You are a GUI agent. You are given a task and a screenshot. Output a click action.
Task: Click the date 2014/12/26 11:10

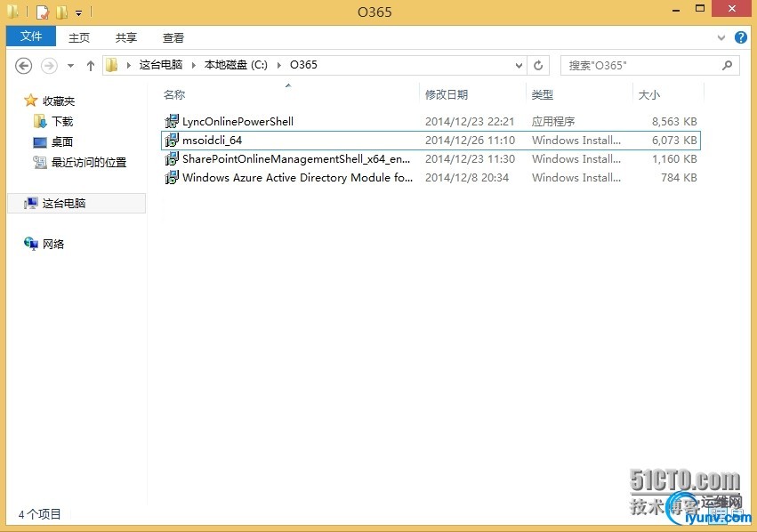[x=471, y=141]
